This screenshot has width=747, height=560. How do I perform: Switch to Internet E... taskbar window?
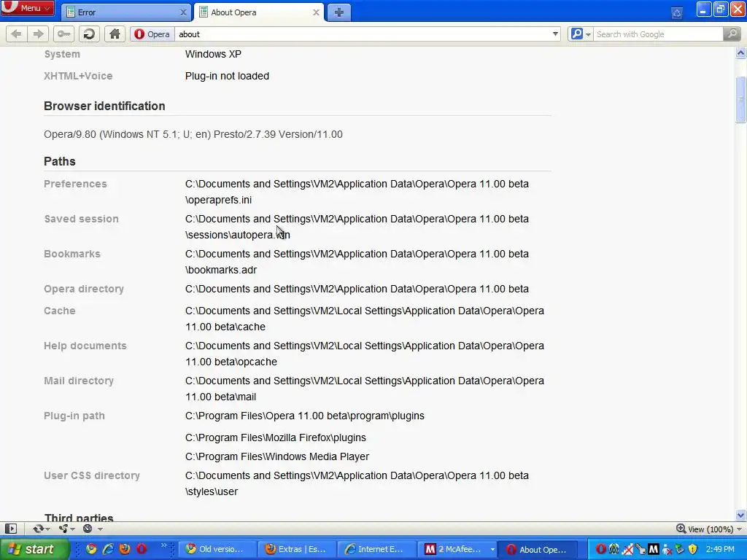click(377, 549)
